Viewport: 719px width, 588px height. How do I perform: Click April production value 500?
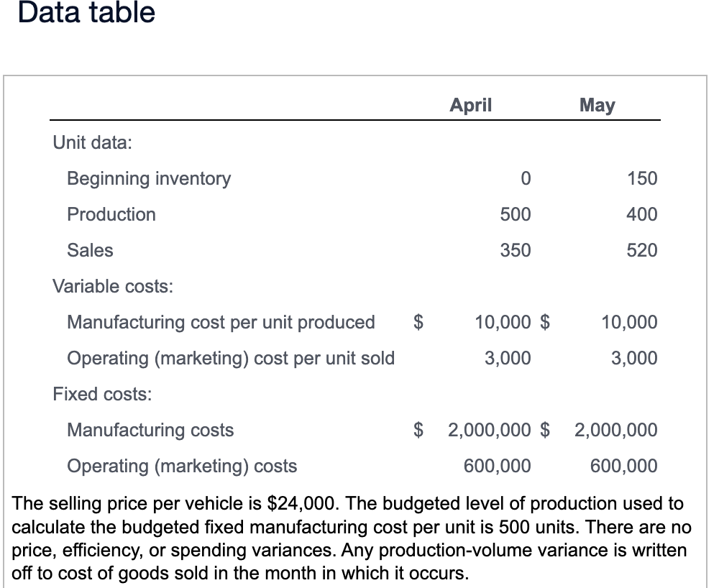pyautogui.click(x=516, y=214)
